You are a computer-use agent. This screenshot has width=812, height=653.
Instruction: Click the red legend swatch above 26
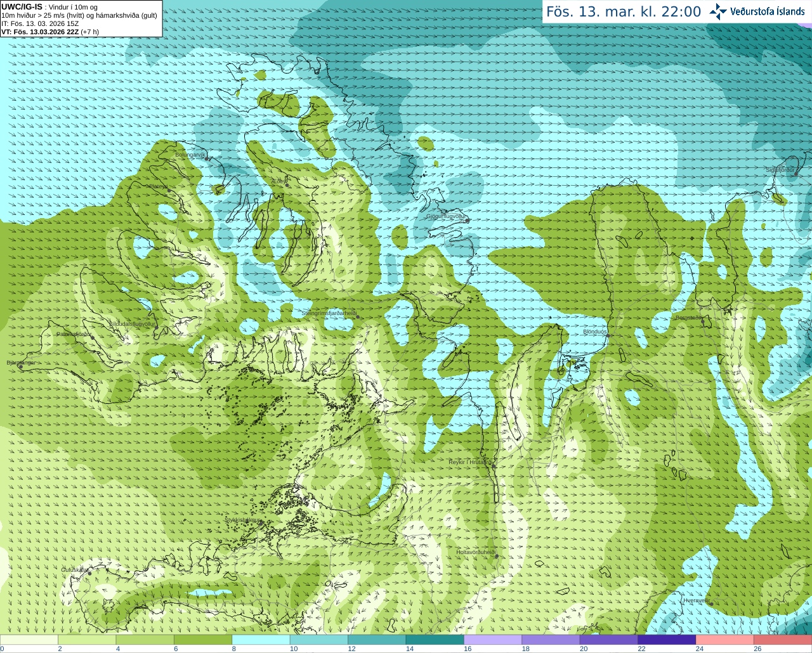click(783, 640)
